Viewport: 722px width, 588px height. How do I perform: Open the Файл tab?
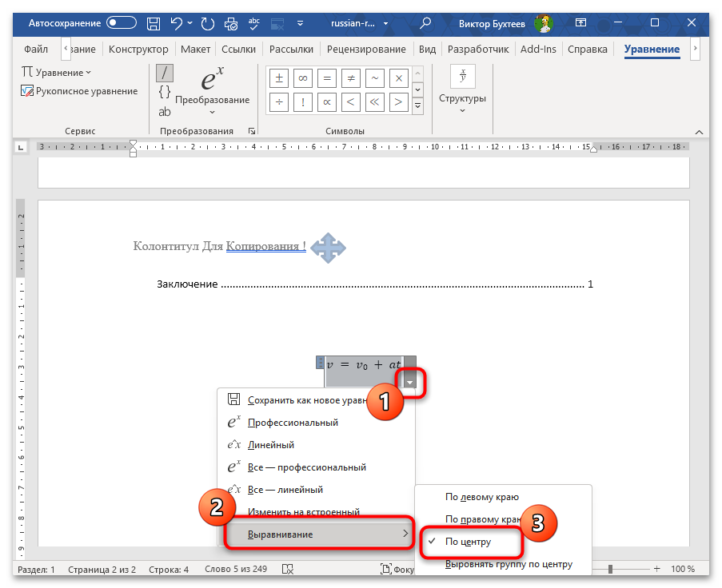36,50
